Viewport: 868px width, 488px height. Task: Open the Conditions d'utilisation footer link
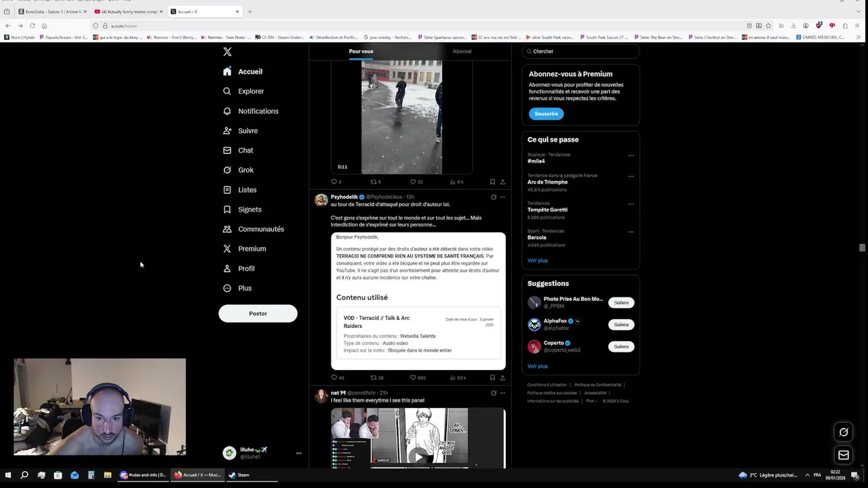click(x=547, y=385)
